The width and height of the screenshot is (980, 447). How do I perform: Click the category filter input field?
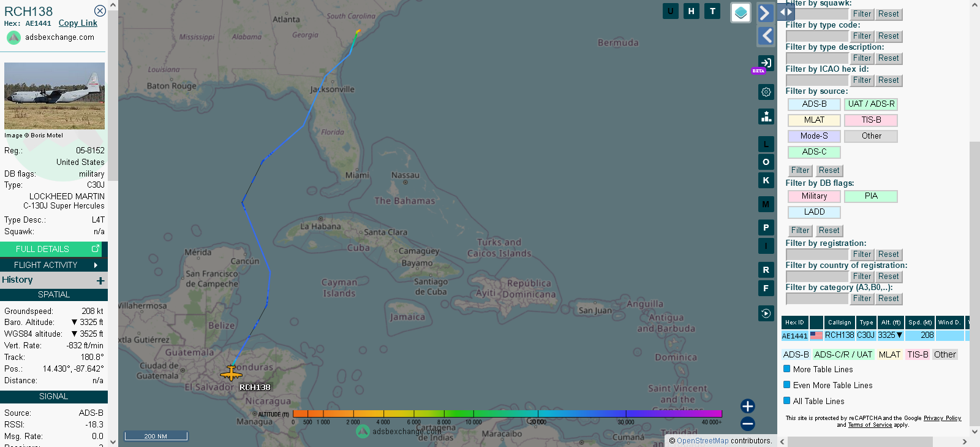click(x=817, y=299)
